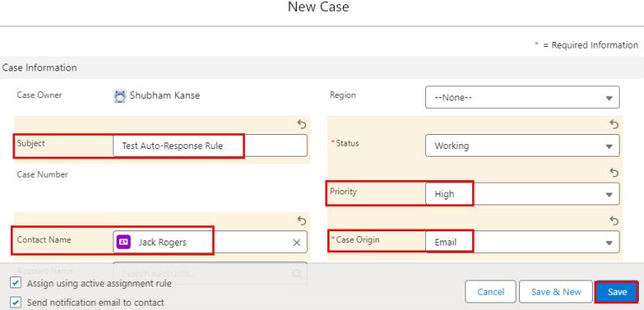Click the Search Accounts input field
The width and height of the screenshot is (644, 310).
coord(210,273)
